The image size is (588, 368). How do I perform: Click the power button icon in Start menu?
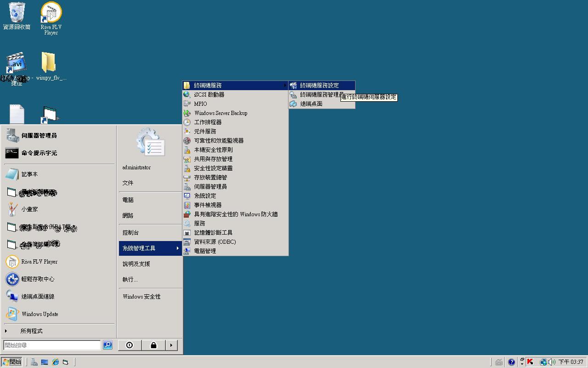coord(130,345)
